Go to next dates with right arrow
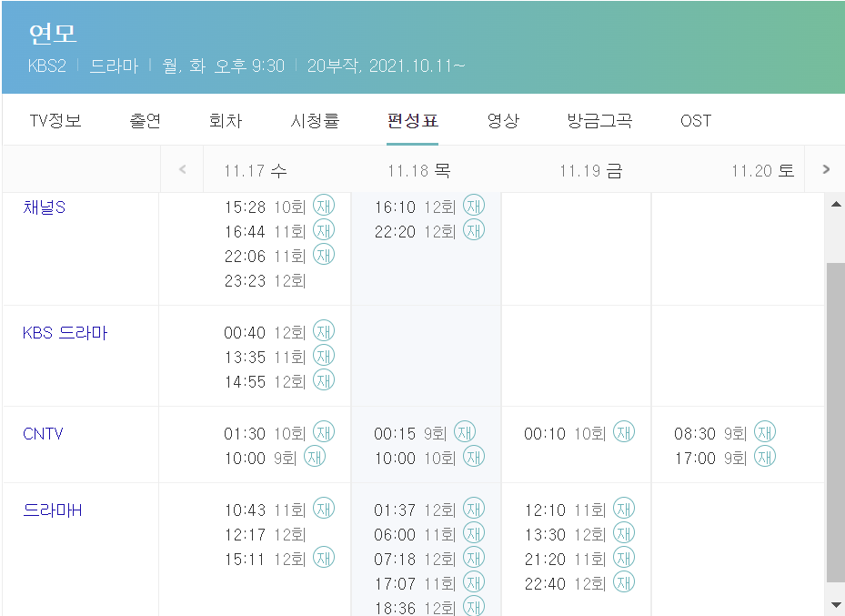 826,169
